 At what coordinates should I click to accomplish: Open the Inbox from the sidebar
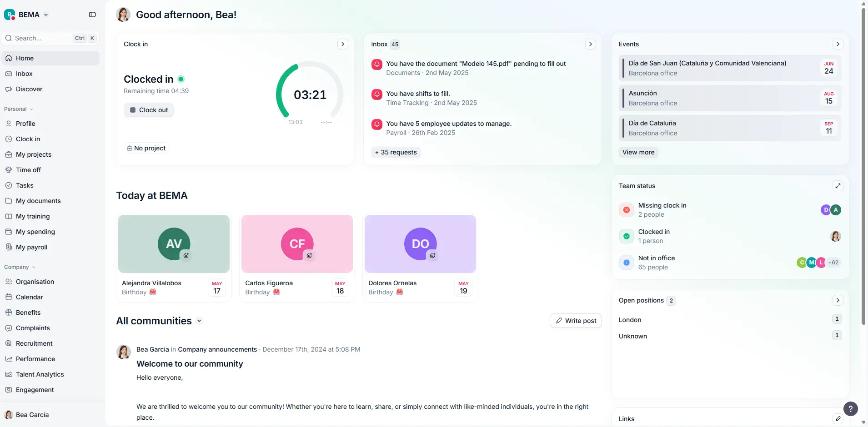[x=24, y=73]
